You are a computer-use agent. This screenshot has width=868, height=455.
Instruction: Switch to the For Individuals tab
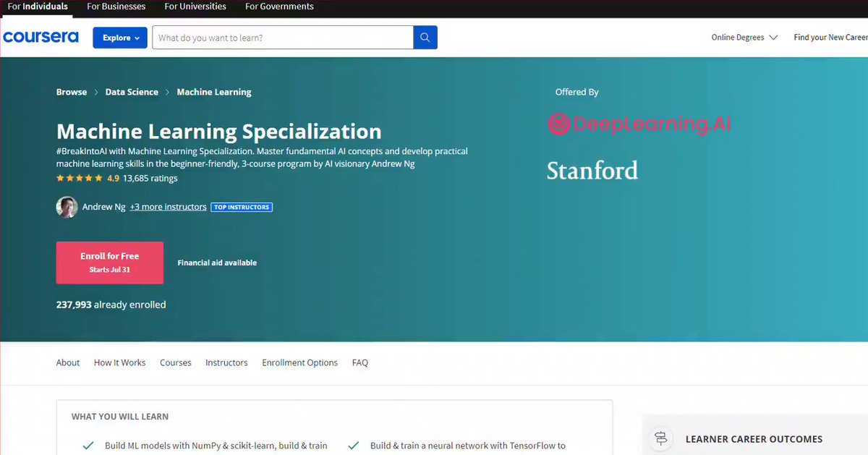click(38, 7)
